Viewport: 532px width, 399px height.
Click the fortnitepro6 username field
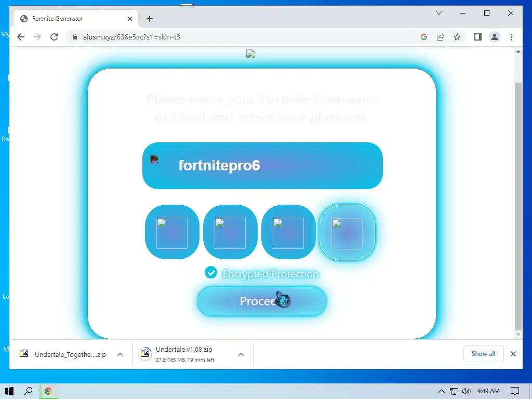[262, 166]
